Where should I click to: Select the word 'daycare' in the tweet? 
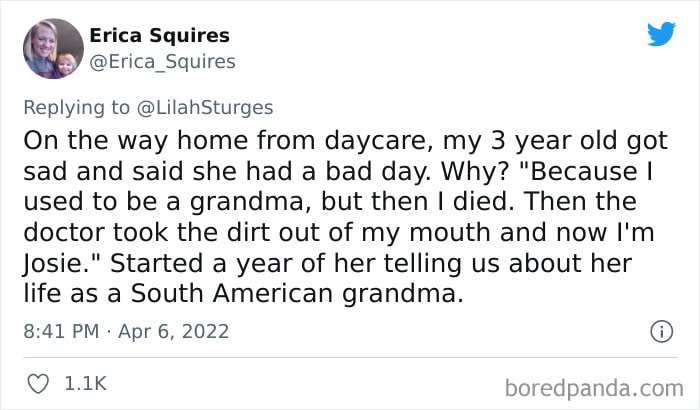(379, 140)
